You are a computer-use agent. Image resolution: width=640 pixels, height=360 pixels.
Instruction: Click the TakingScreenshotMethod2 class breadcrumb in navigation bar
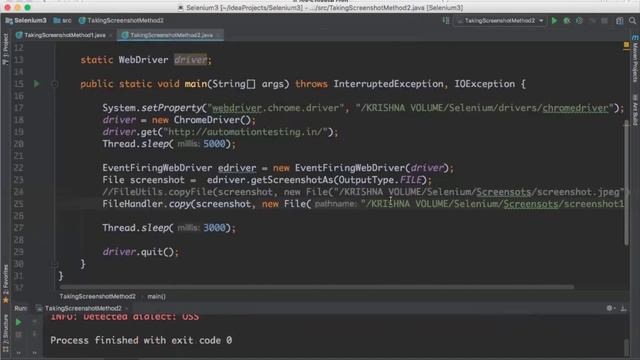[x=121, y=20]
